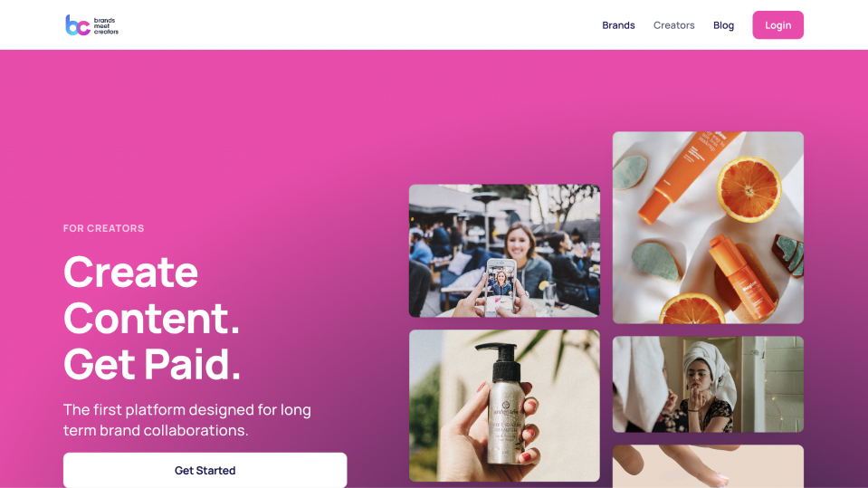This screenshot has height=488, width=868.
Task: Click the word Create in headline
Action: pos(130,272)
